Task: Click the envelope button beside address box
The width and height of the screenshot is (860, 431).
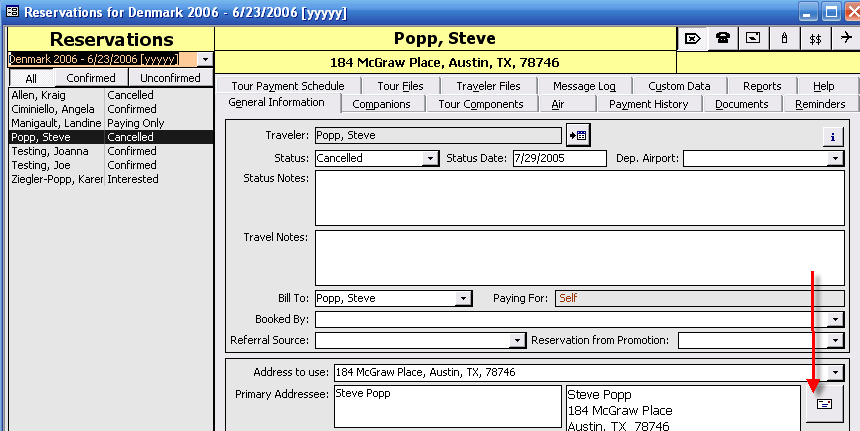Action: 824,403
